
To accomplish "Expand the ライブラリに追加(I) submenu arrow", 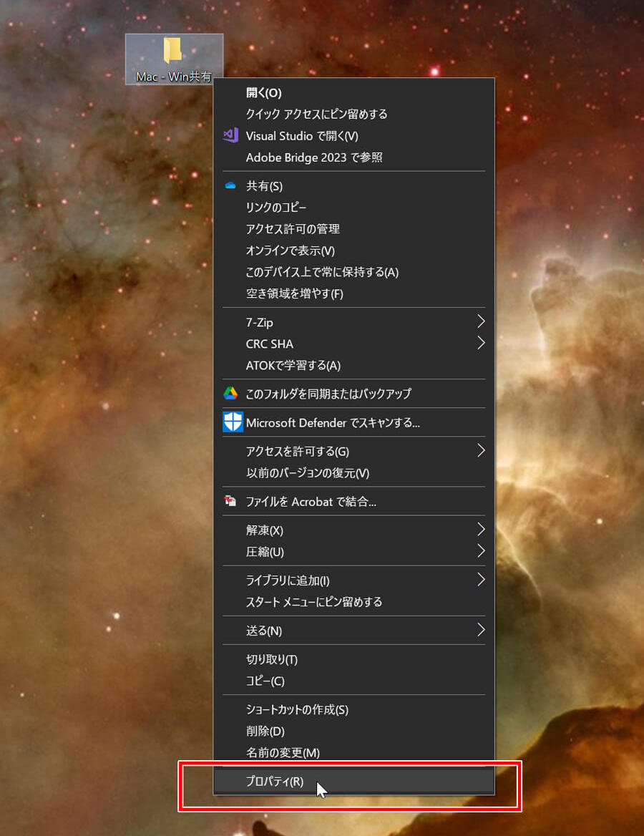I will click(x=480, y=580).
